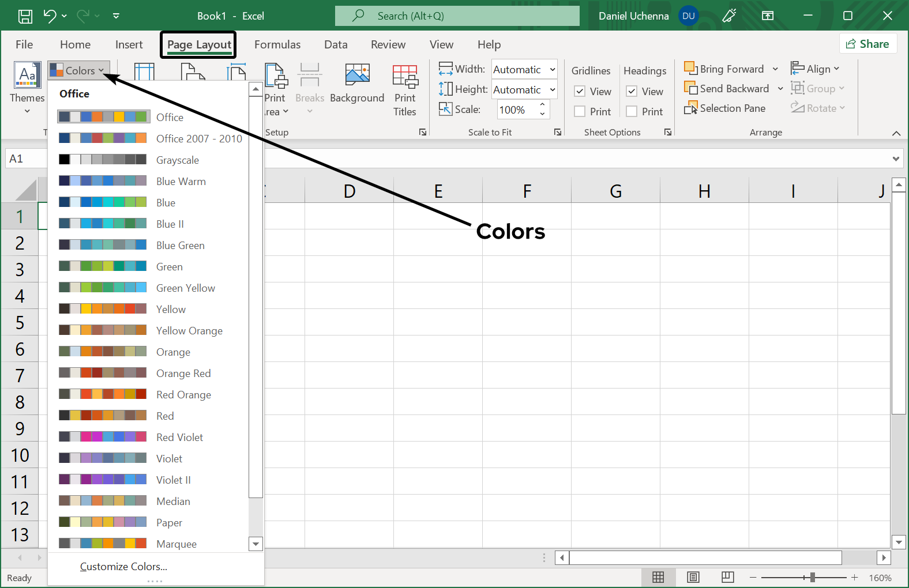The height and width of the screenshot is (588, 909).
Task: Open the Review tab
Action: (388, 44)
